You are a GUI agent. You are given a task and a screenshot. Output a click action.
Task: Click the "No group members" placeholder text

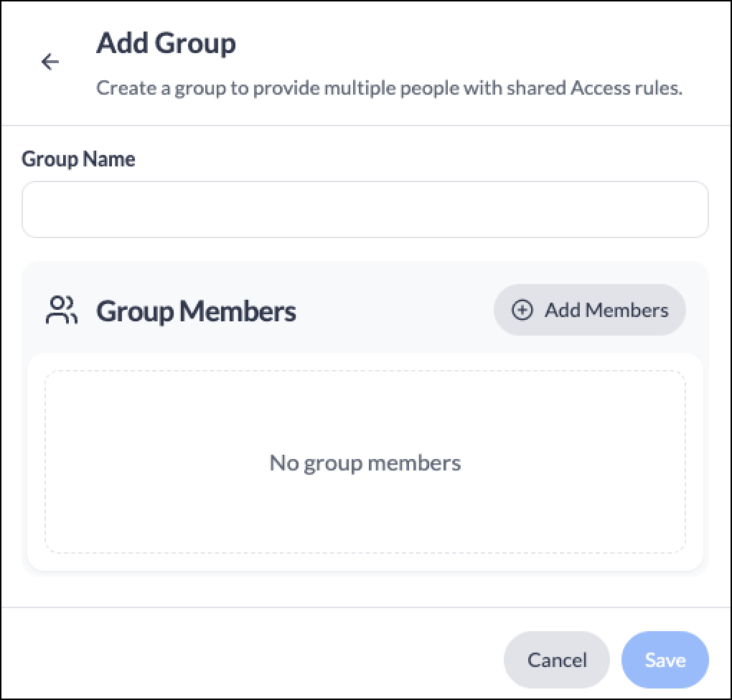365,463
